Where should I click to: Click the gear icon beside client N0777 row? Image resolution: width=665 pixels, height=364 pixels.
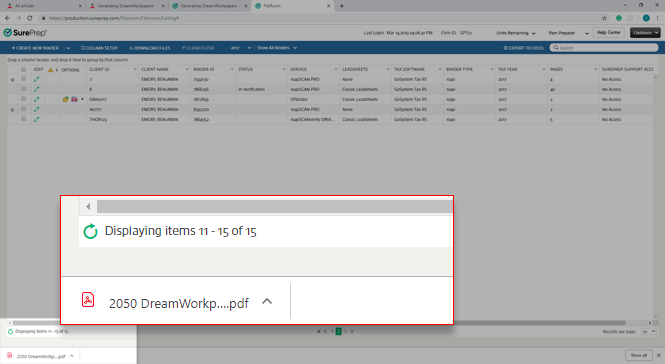[12, 110]
